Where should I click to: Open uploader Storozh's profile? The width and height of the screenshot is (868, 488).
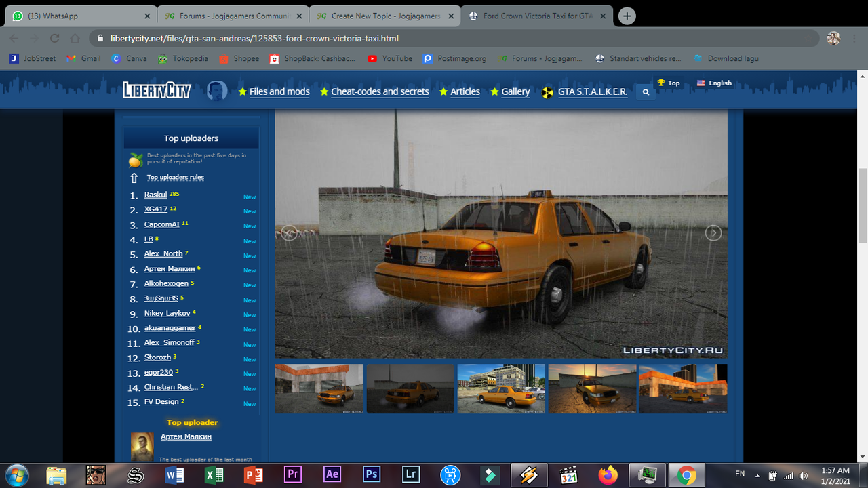pos(157,357)
